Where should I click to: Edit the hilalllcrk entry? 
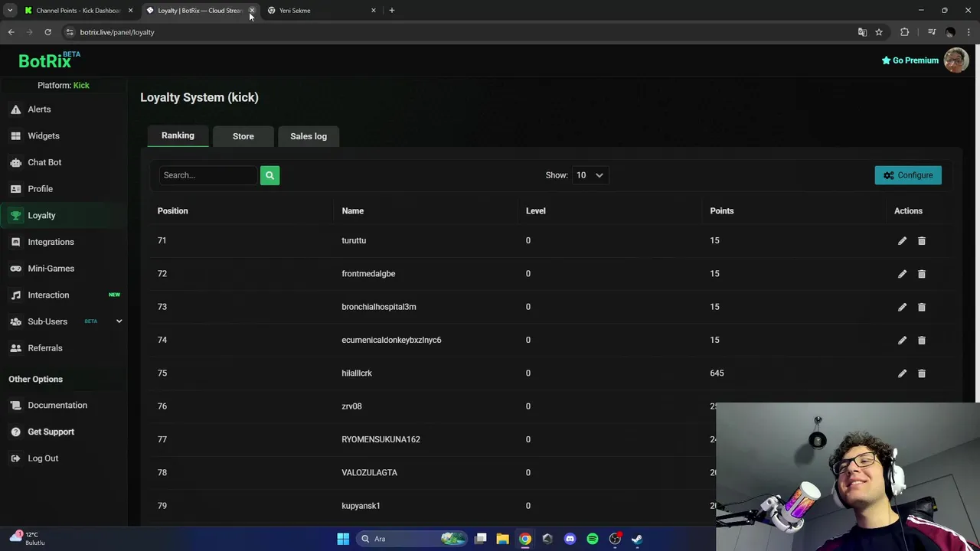pos(902,373)
